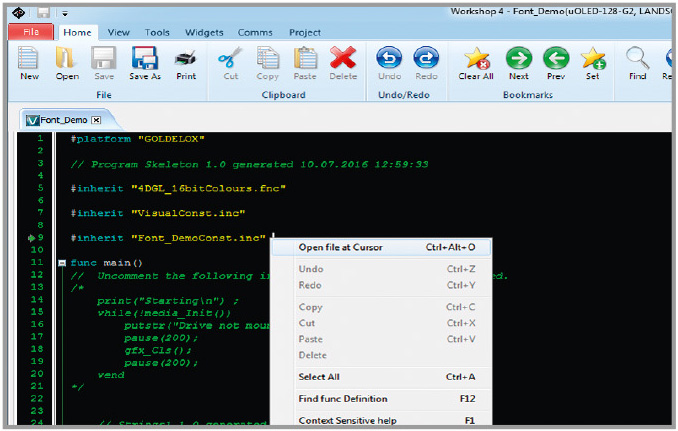This screenshot has height=431, width=678.
Task: Click line number 5 in the gutter
Action: (x=38, y=187)
